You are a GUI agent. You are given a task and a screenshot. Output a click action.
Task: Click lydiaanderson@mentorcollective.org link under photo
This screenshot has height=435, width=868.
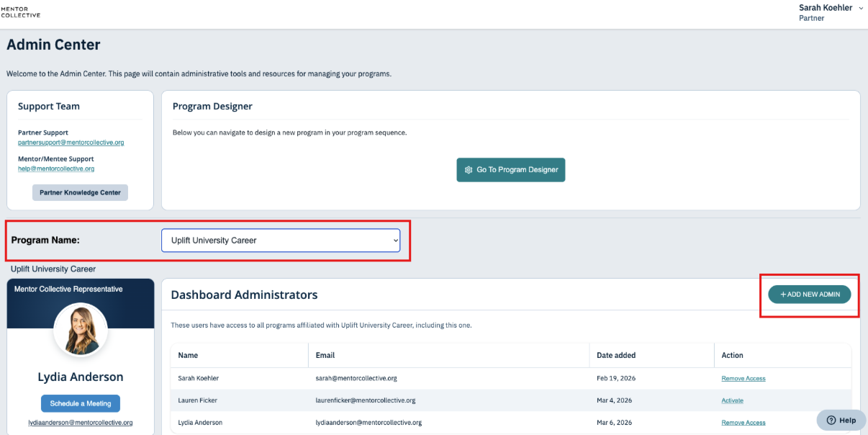(x=81, y=423)
